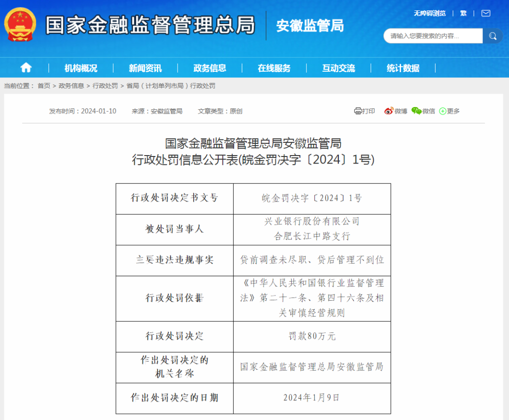The image size is (509, 420).
Task: Click the 兴业银行股份有限公司 cell
Action: click(312, 230)
